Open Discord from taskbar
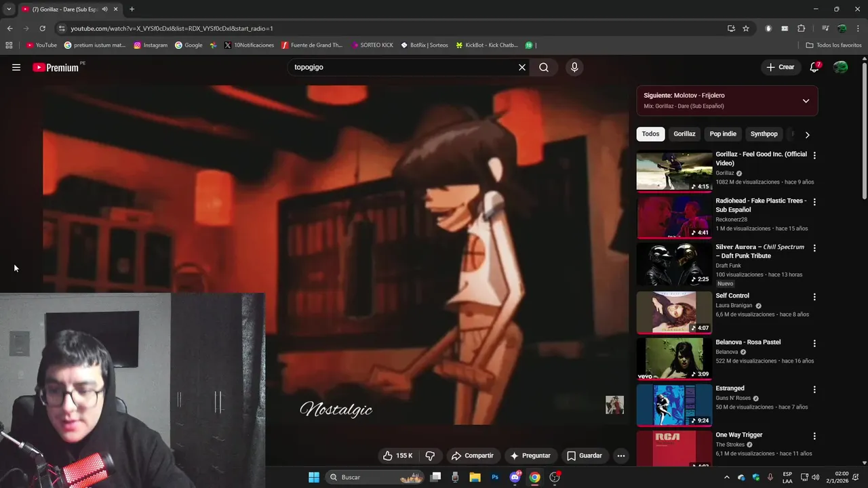Image resolution: width=868 pixels, height=488 pixels. [515, 477]
